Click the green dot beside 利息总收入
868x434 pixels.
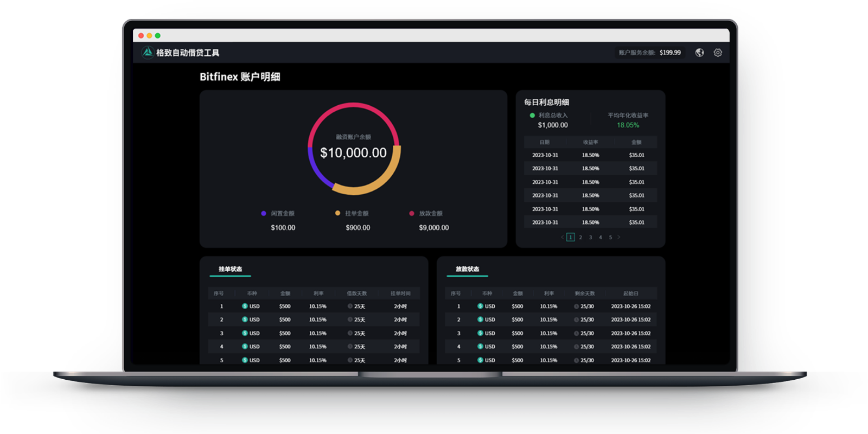coord(532,115)
